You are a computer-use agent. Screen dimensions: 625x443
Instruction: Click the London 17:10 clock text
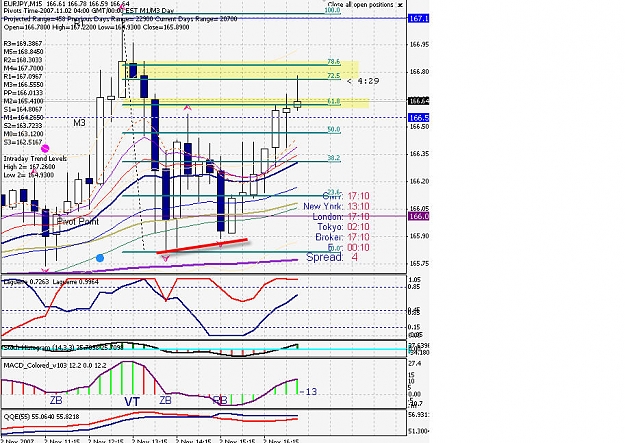pyautogui.click(x=341, y=217)
